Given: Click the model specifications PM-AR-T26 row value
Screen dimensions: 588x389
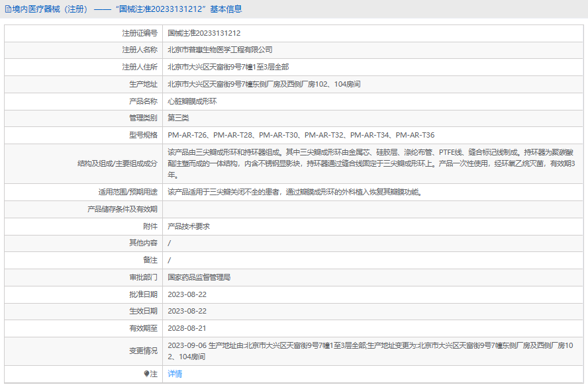Looking at the screenshot, I should click(x=301, y=135).
